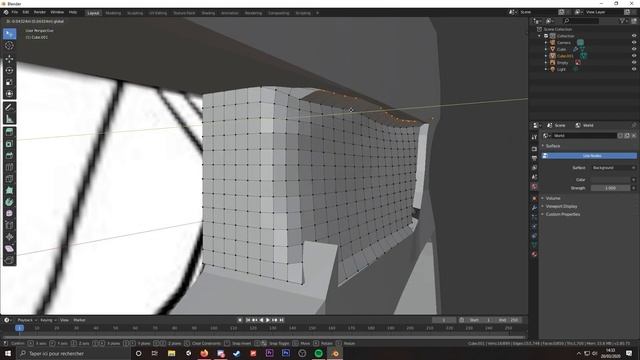Hide the Light object
This screenshot has height=360, width=640.
click(634, 69)
